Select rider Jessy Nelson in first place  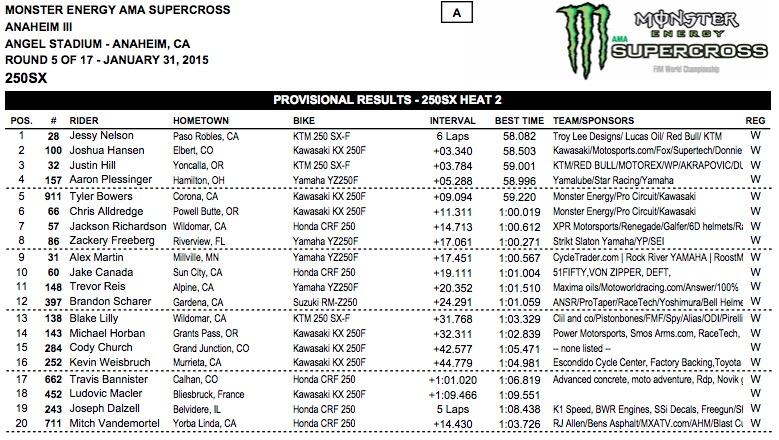coord(99,135)
